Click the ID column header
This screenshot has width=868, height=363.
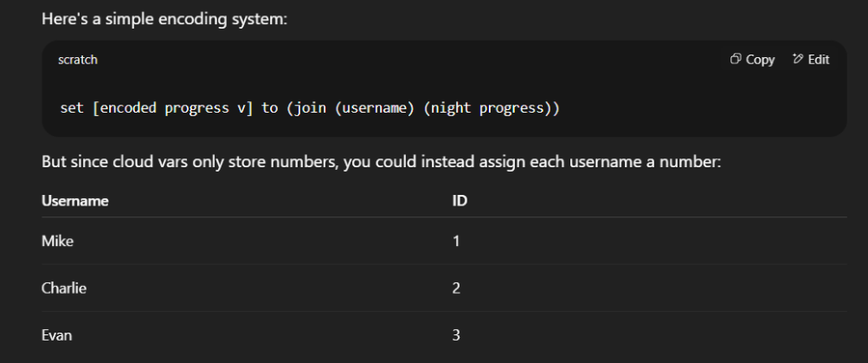459,200
